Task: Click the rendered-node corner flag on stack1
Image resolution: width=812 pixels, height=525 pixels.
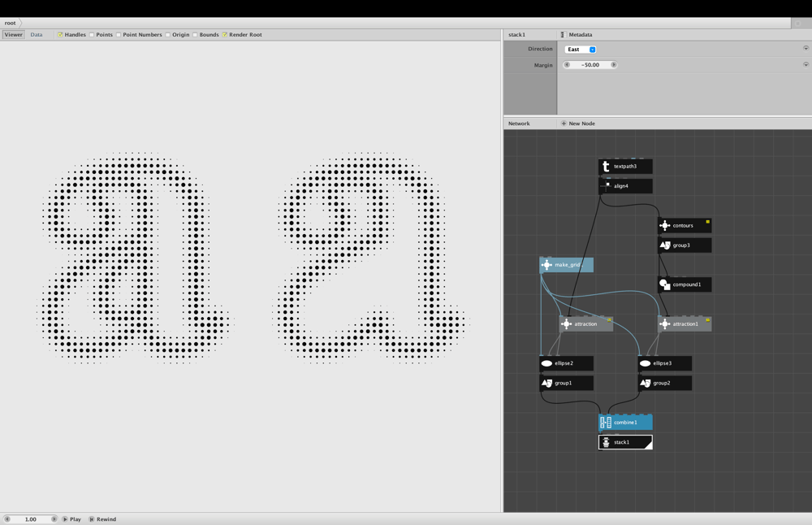Action: click(648, 445)
